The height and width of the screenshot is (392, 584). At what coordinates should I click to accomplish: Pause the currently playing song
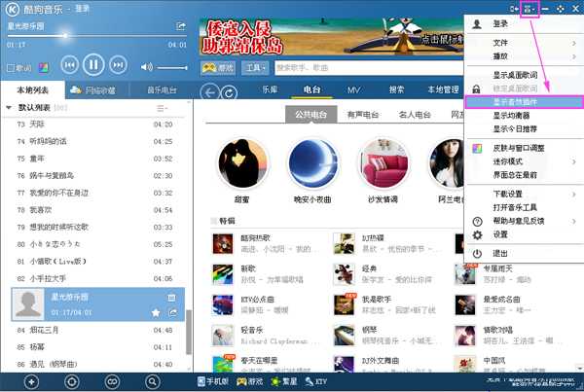pos(93,66)
